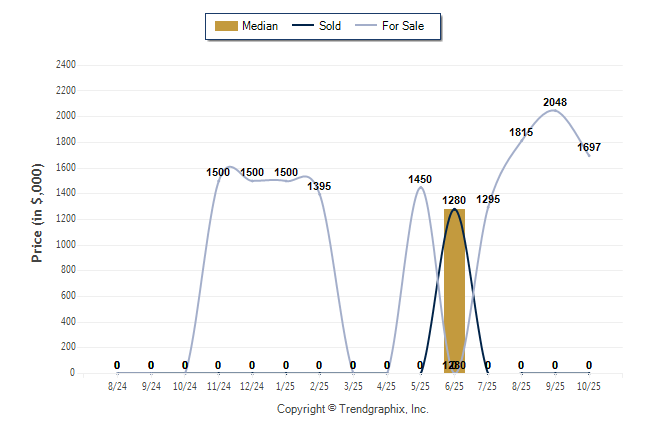This screenshot has height=434, width=646.
Task: Click the dark Sold line legend marker
Action: pos(303,26)
